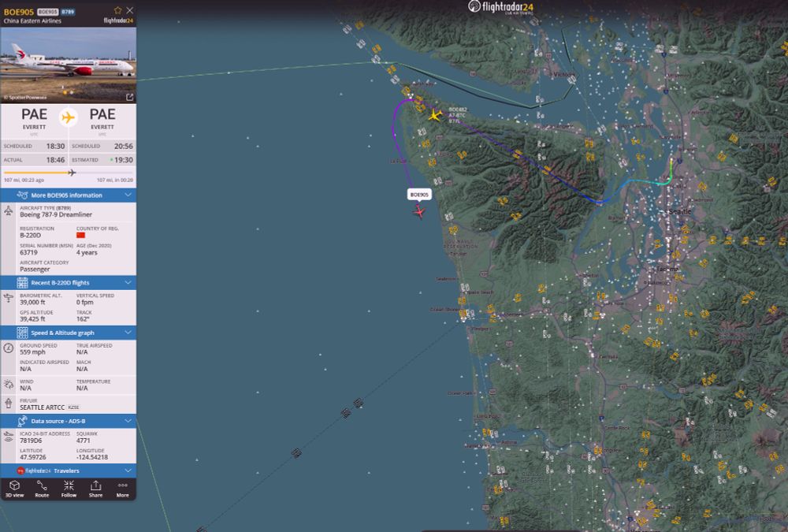Viewport: 788px width, 532px height.
Task: Share this flight
Action: (x=95, y=488)
